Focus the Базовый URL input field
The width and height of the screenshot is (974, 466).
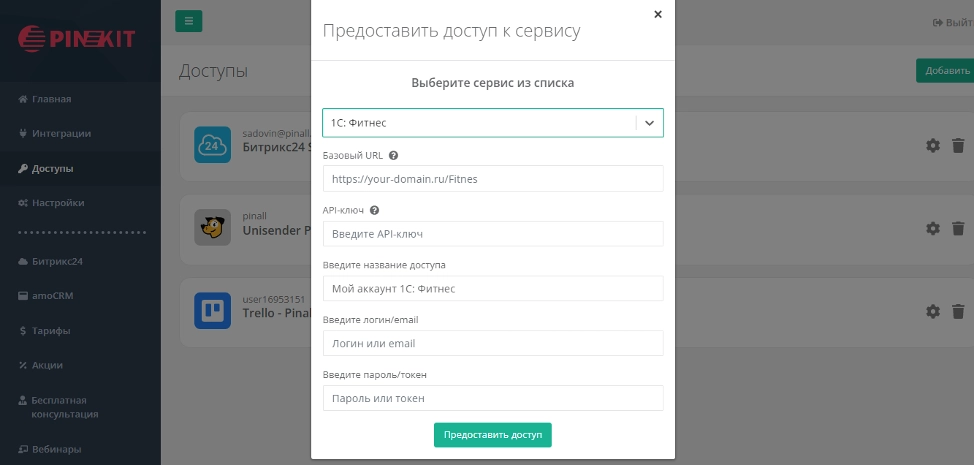[x=493, y=178]
